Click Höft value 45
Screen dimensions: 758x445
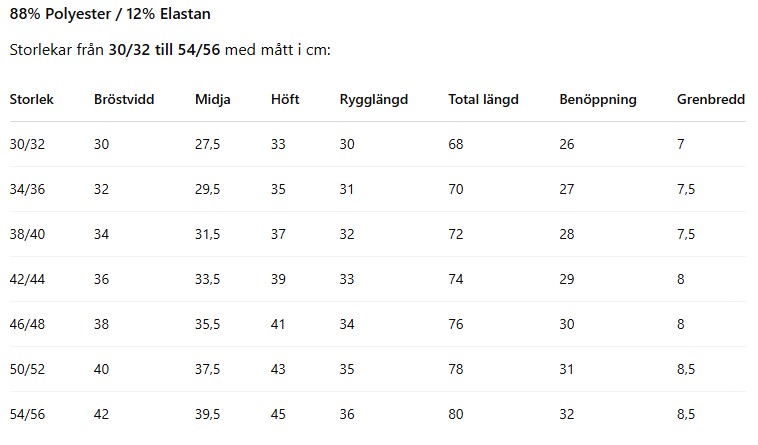click(x=278, y=414)
